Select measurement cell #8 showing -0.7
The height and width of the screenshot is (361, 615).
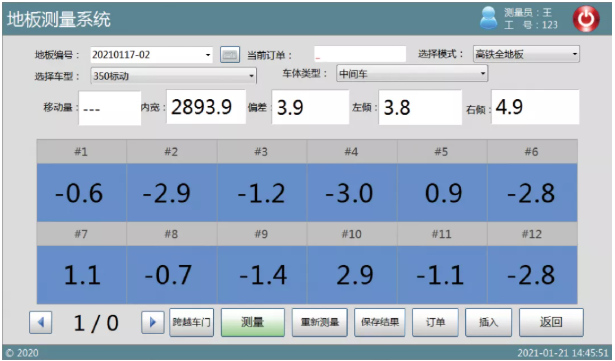coord(172,275)
